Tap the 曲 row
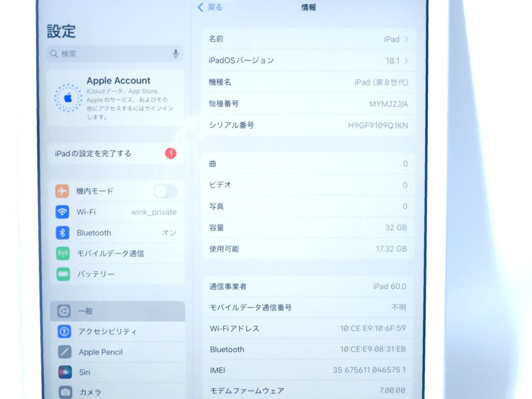The width and height of the screenshot is (532, 399). tap(308, 164)
